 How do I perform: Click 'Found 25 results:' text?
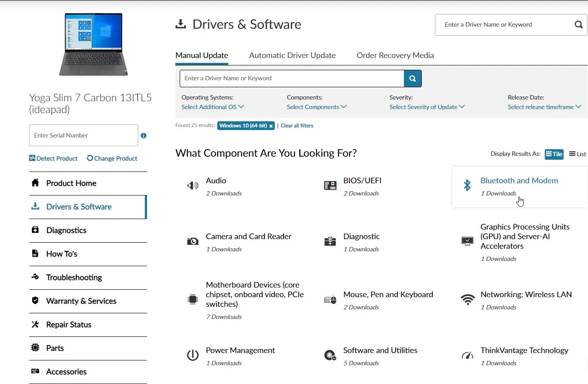click(195, 125)
